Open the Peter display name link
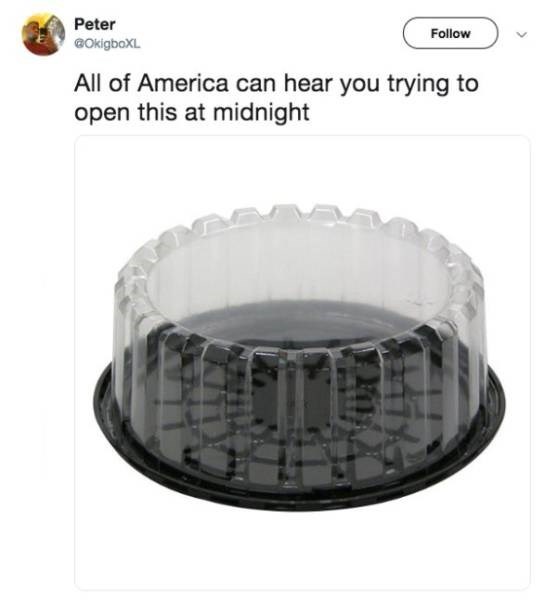This screenshot has height=600, width=557. 94,24
